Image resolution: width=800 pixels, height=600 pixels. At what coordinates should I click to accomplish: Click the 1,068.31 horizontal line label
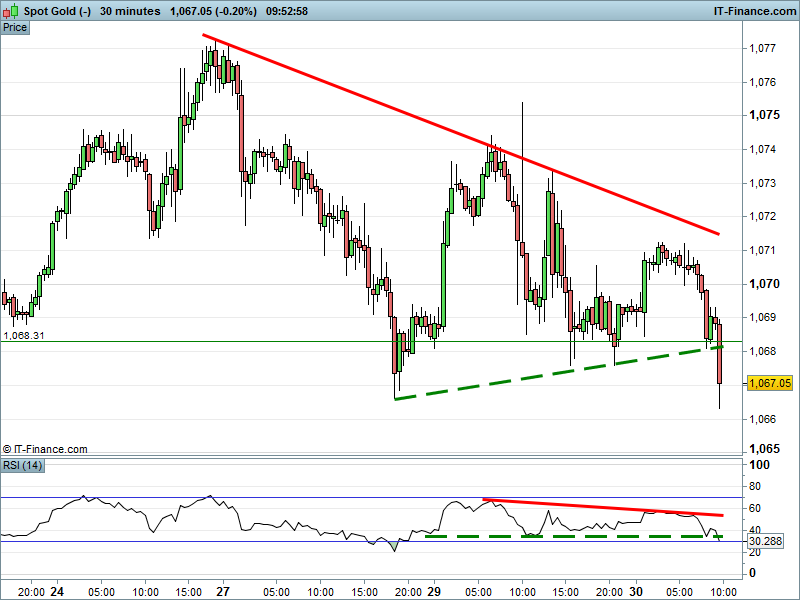23,336
